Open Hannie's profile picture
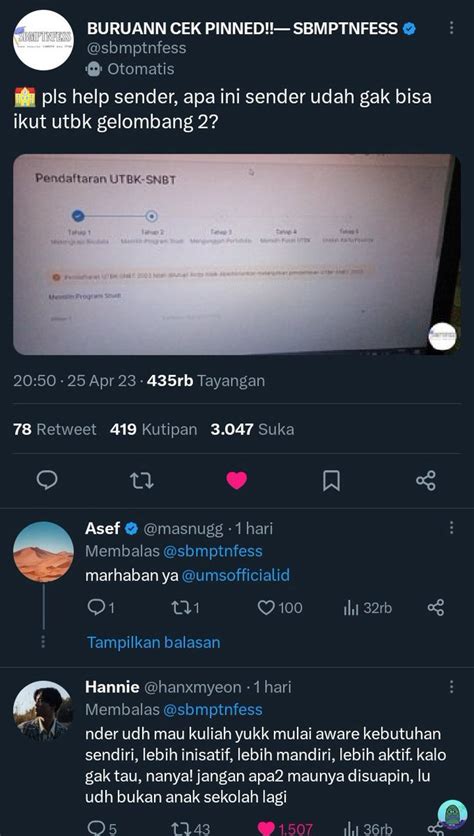The image size is (474, 836). coord(43,711)
